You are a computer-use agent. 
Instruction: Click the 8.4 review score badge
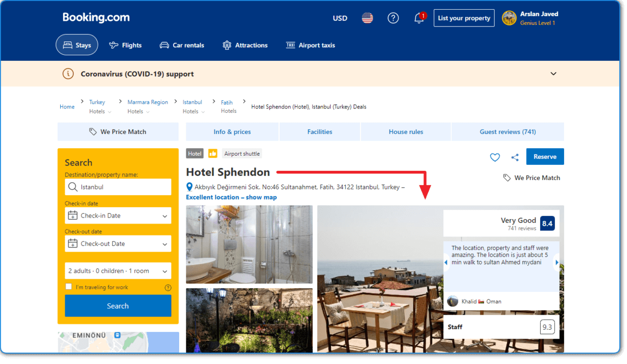[547, 223]
